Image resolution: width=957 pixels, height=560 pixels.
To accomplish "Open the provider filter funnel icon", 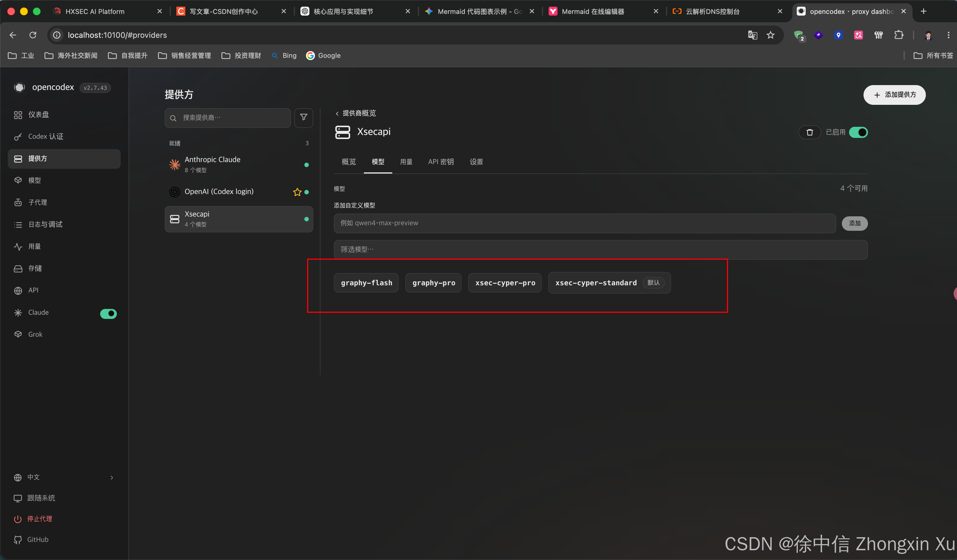I will click(304, 118).
